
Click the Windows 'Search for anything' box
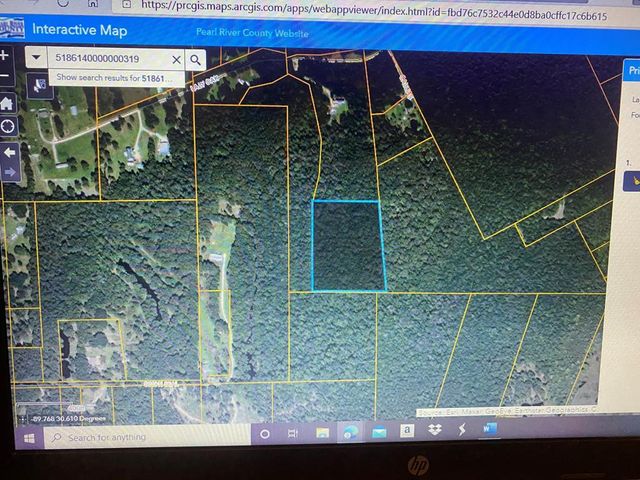pyautogui.click(x=110, y=437)
